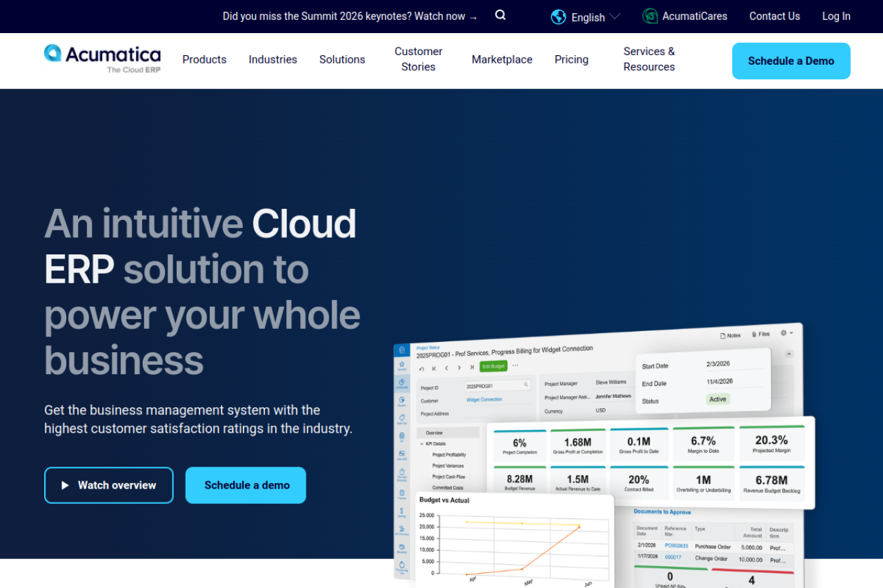Screen dimensions: 883x588
Task: Click the undo arrow in preview toolbar
Action: point(421,369)
